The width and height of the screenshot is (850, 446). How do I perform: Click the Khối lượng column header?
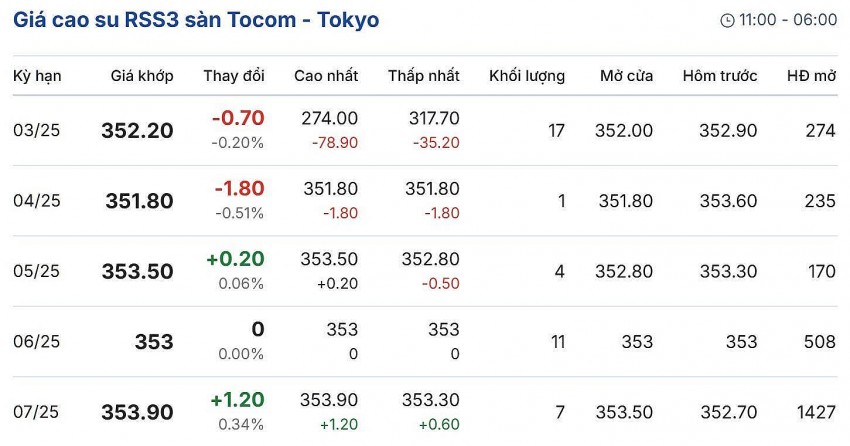click(527, 76)
